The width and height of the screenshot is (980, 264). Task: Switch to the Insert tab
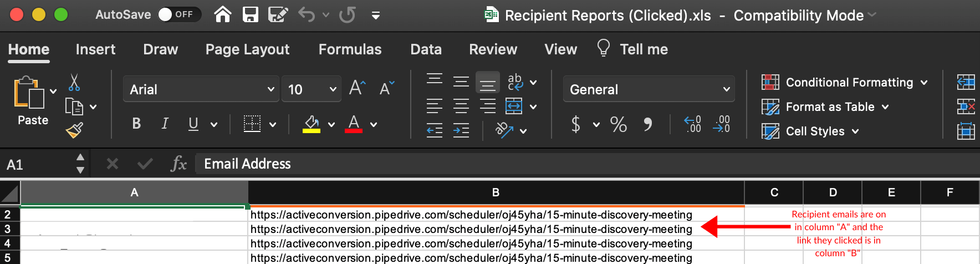click(95, 49)
